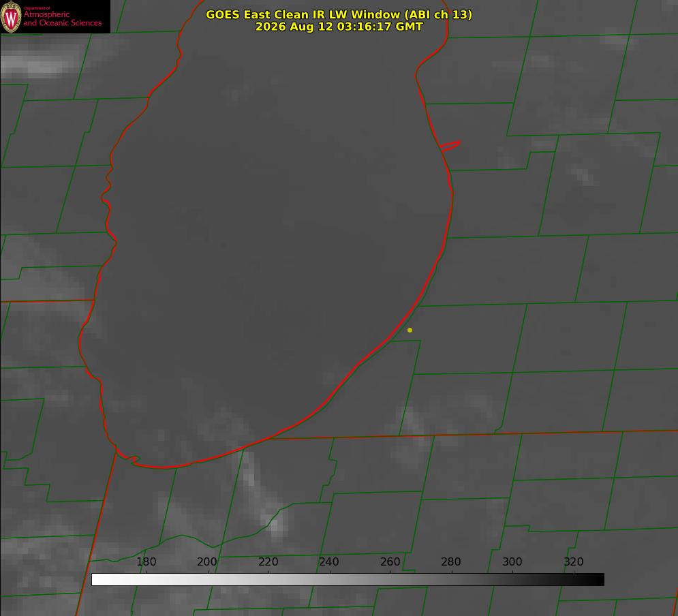Image resolution: width=678 pixels, height=616 pixels.
Task: Select the "Atmospheric and Oceanic Sciences" text
Action: [62, 18]
